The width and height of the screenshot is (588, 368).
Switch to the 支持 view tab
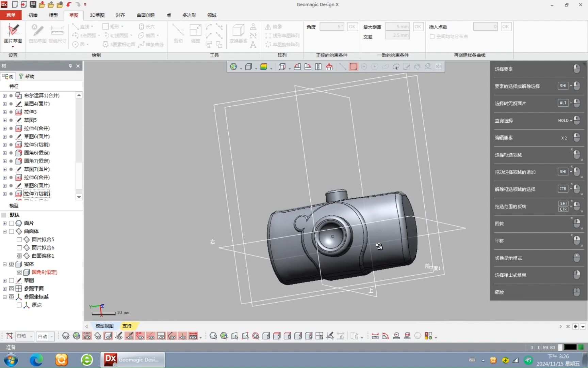click(x=127, y=326)
